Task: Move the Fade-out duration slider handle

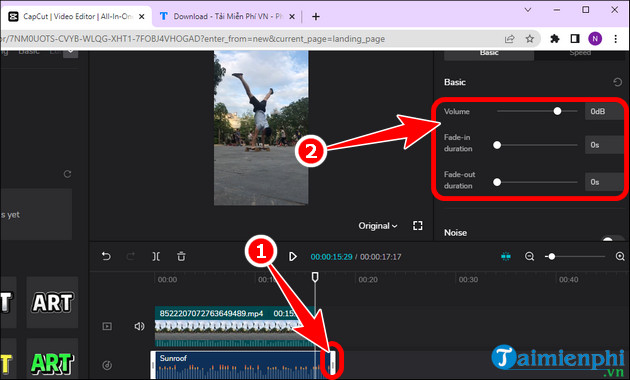Action: tap(497, 182)
